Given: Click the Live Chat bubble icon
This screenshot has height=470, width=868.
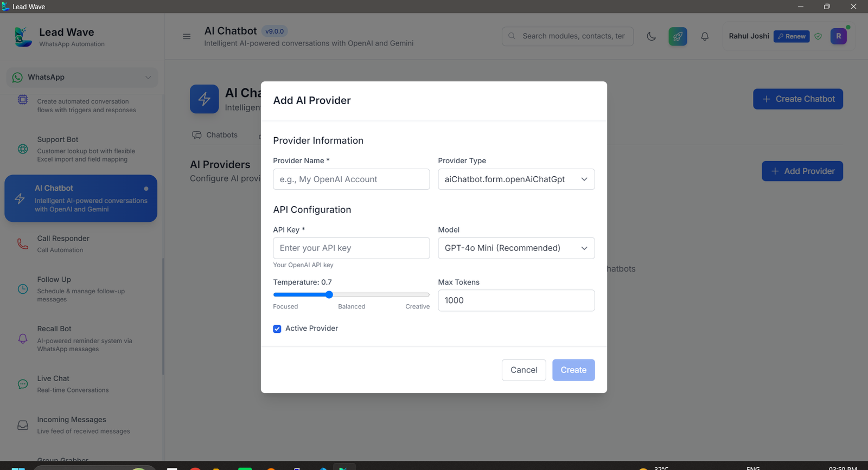Looking at the screenshot, I should [x=23, y=384].
